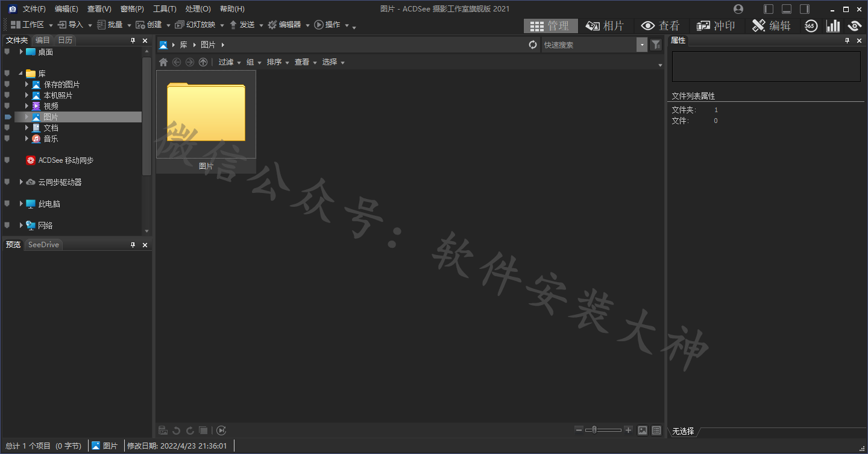This screenshot has width=868, height=454.
Task: Switch to 冲印 (Develop) mode
Action: [716, 26]
